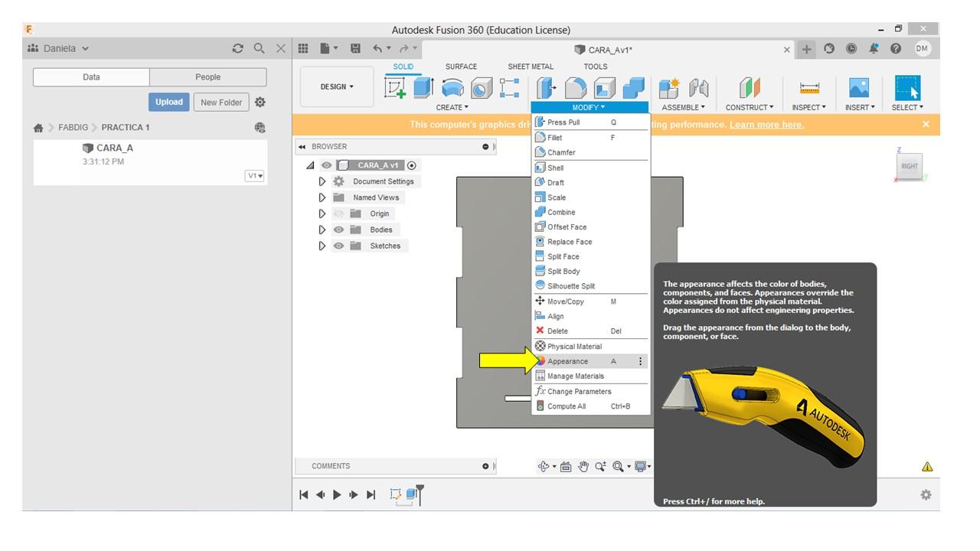Click the Extrude tool icon in the toolbar
The height and width of the screenshot is (551, 980).
[423, 88]
